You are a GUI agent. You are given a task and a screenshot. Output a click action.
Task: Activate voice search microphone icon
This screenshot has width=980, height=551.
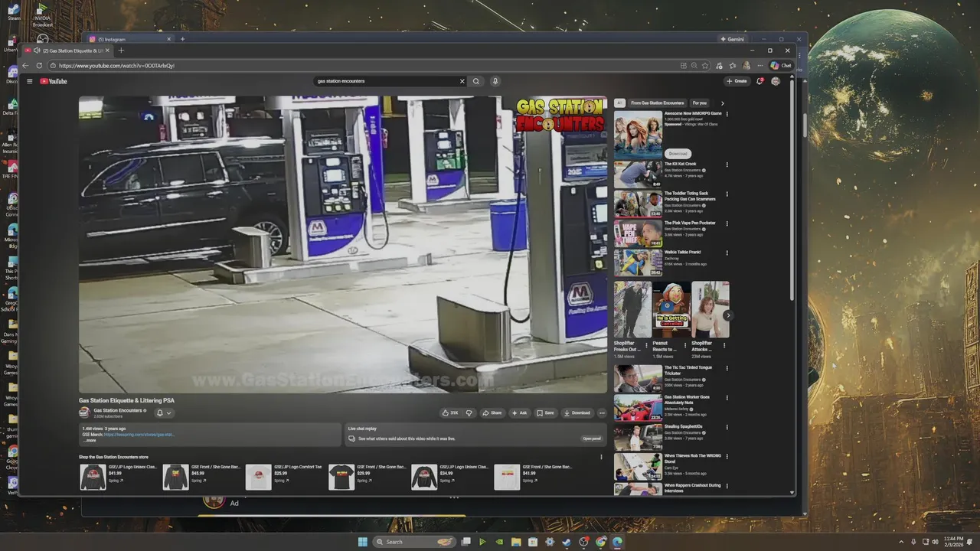point(495,81)
